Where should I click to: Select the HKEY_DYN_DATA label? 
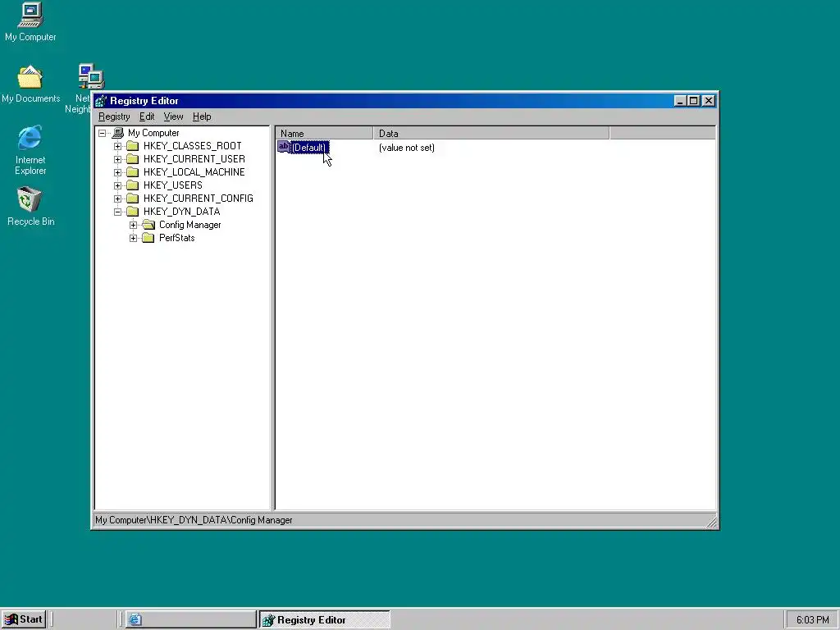[x=181, y=212]
